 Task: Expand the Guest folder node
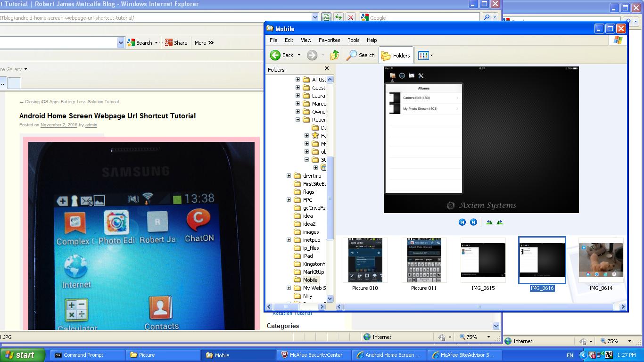[x=297, y=88]
